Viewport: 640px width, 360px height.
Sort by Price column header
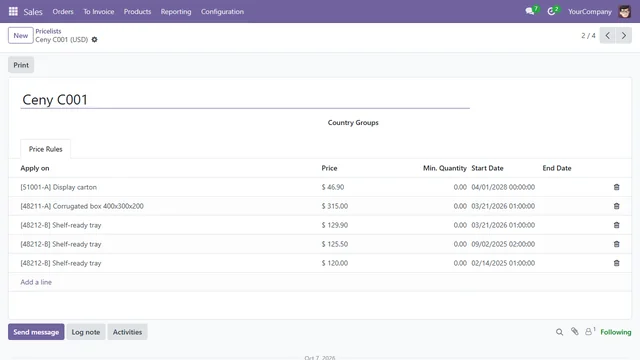pyautogui.click(x=329, y=168)
